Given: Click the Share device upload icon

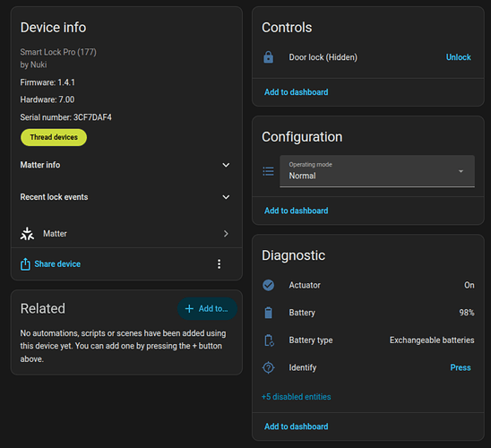Looking at the screenshot, I should click(x=25, y=264).
